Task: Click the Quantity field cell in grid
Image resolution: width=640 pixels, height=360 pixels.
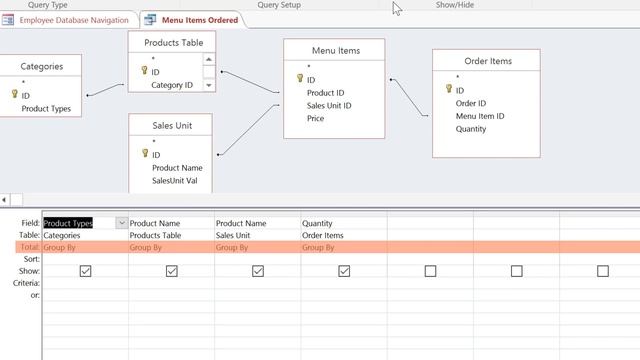Action: [x=344, y=223]
